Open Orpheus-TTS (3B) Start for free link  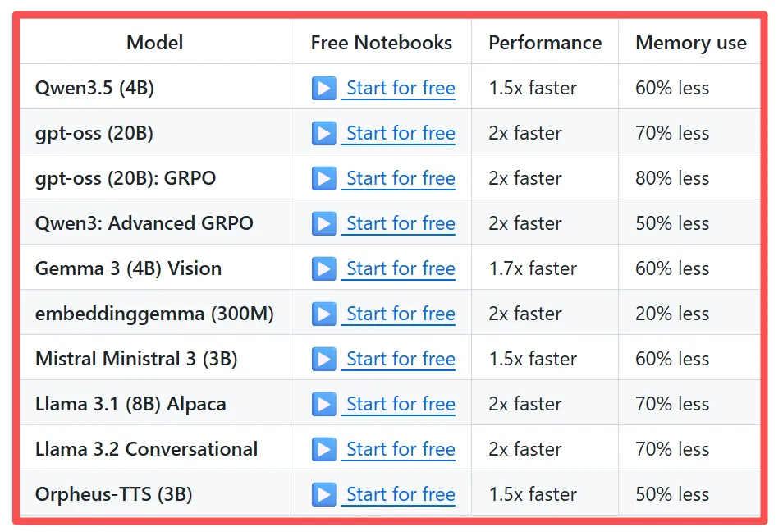pyautogui.click(x=400, y=494)
